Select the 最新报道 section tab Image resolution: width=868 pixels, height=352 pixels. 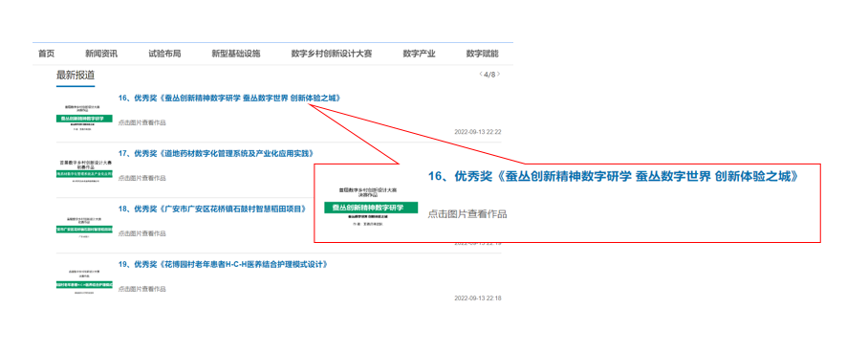(x=76, y=76)
